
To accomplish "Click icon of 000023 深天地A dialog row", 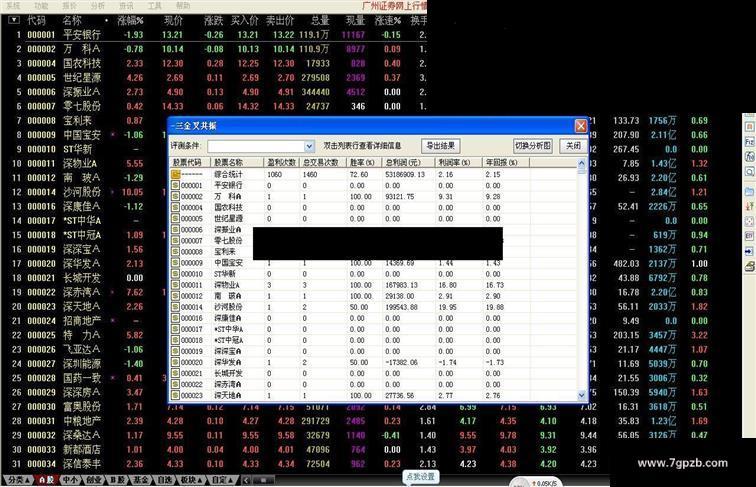I will pos(176,395).
